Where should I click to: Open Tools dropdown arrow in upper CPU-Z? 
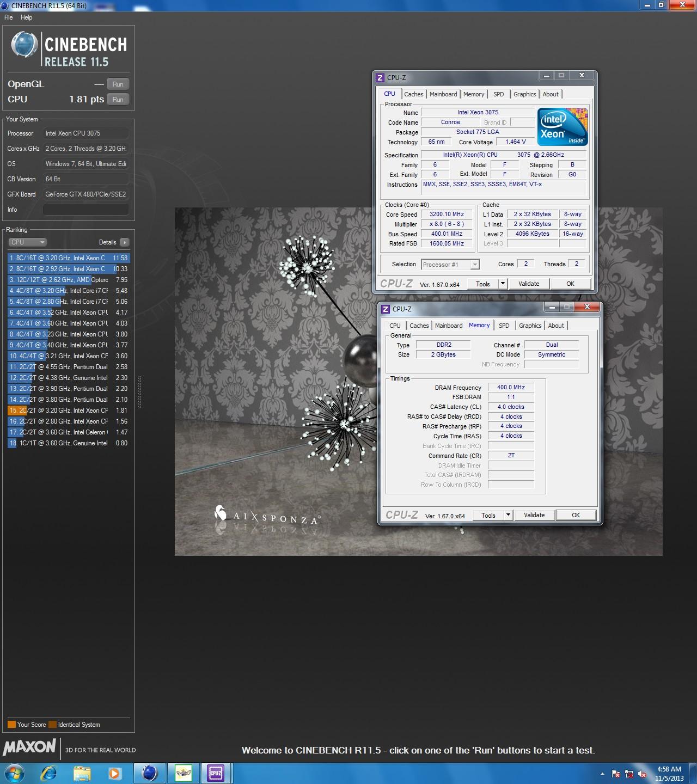[503, 284]
